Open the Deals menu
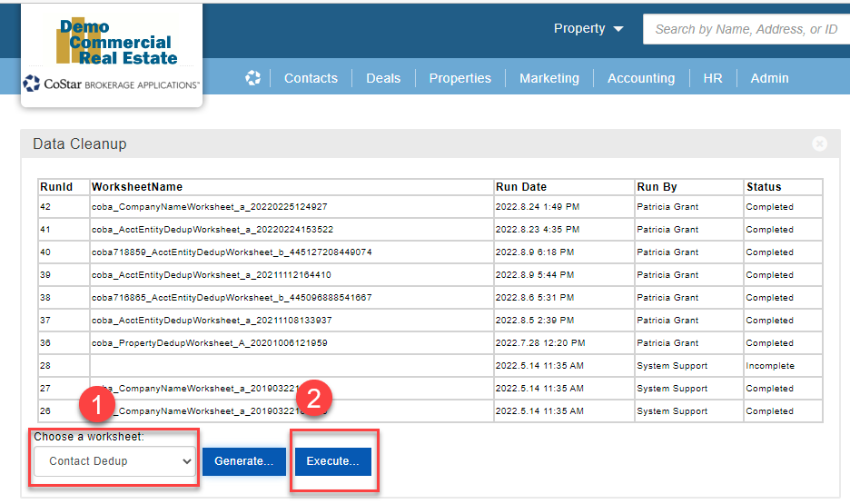This screenshot has width=850, height=504. pos(383,78)
